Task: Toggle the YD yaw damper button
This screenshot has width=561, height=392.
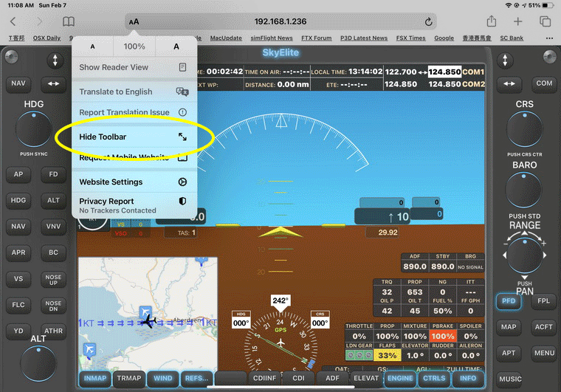Action: coord(18,331)
